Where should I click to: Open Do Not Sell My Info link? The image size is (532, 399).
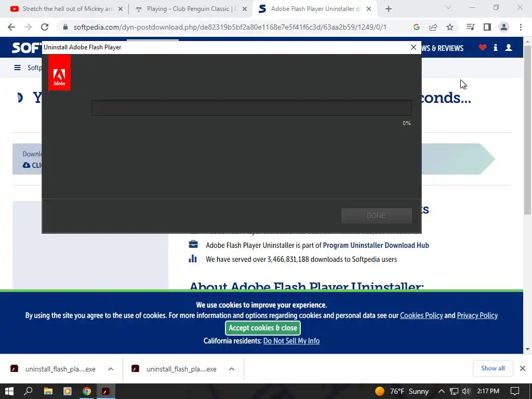291,341
